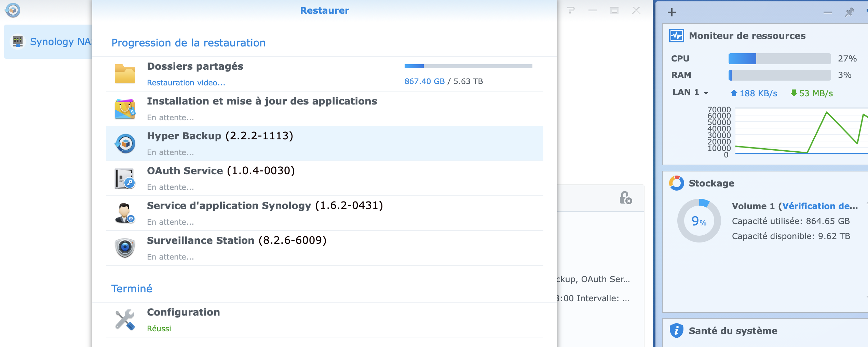Click the 'Restaurer' dialog title

click(325, 10)
